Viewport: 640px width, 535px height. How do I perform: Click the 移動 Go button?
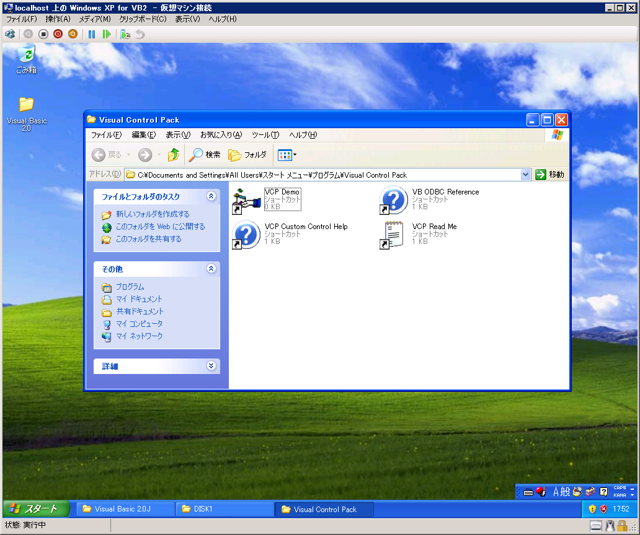[550, 175]
